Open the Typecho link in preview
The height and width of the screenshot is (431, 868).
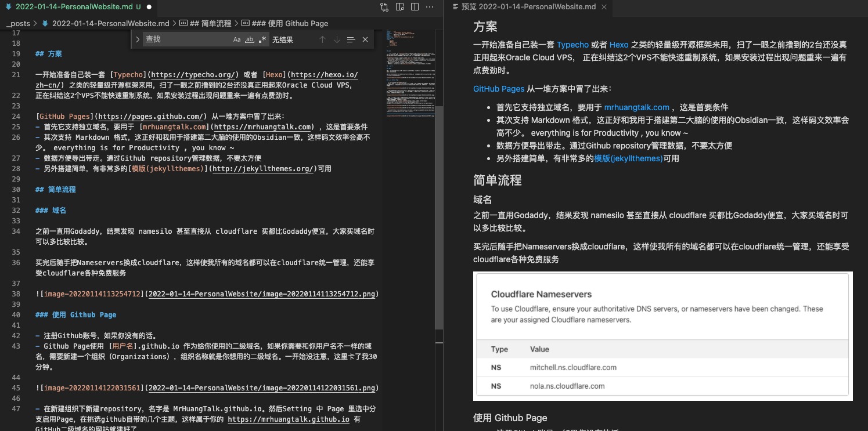pyautogui.click(x=572, y=45)
